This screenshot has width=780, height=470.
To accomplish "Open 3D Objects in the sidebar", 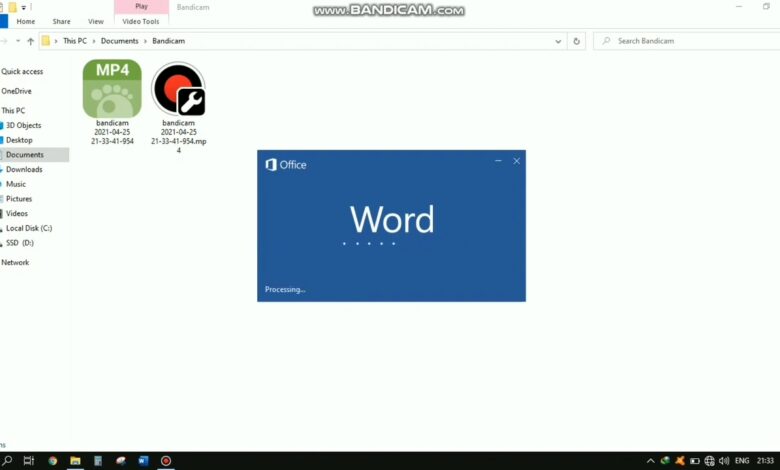I will coord(23,125).
